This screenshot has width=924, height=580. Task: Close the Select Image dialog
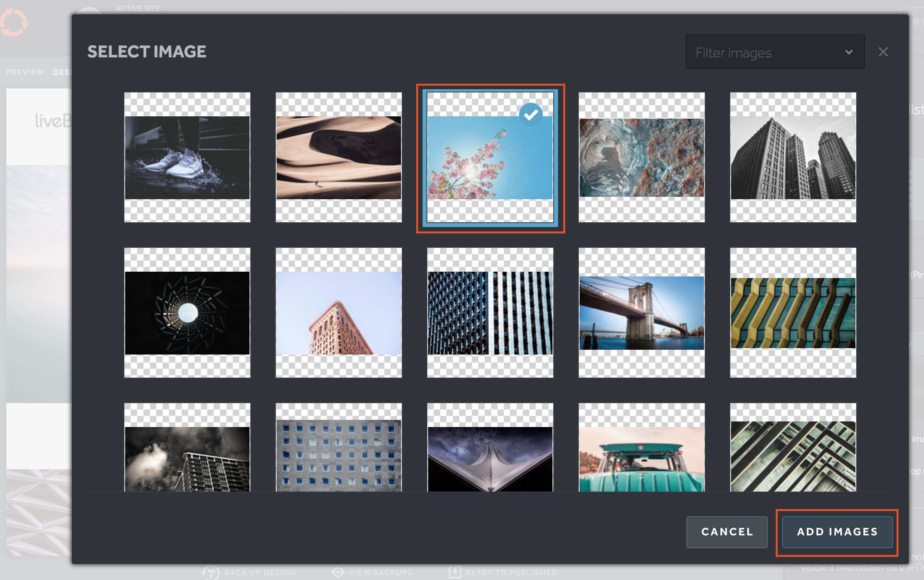pos(883,52)
